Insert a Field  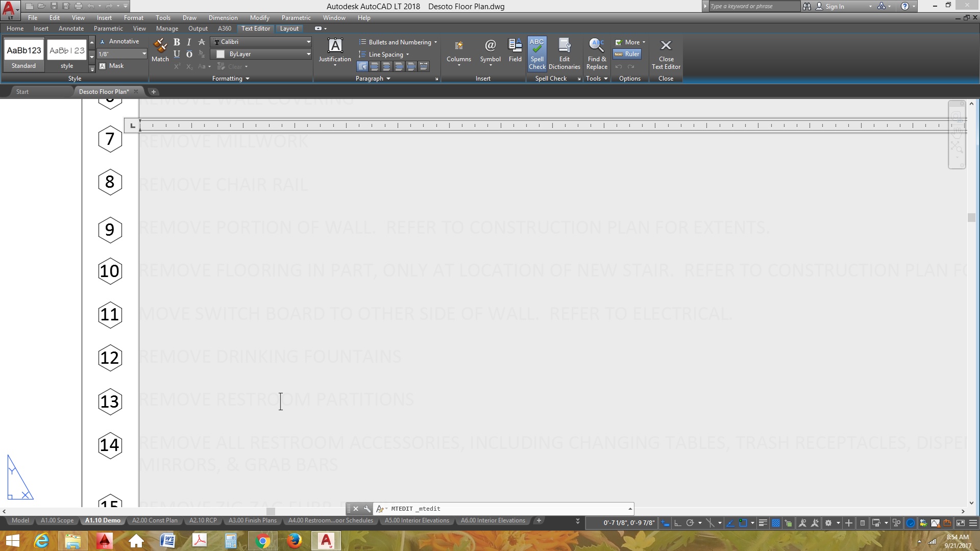pyautogui.click(x=514, y=51)
